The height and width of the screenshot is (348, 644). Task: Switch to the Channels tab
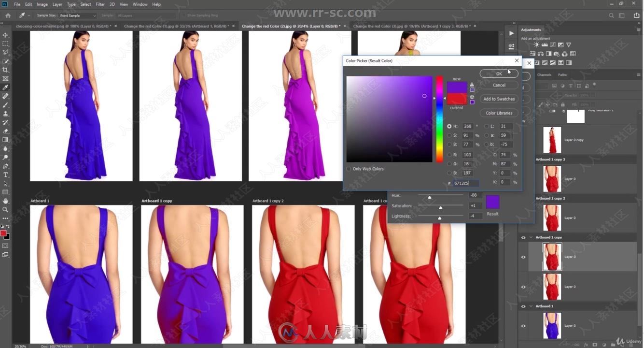click(544, 75)
